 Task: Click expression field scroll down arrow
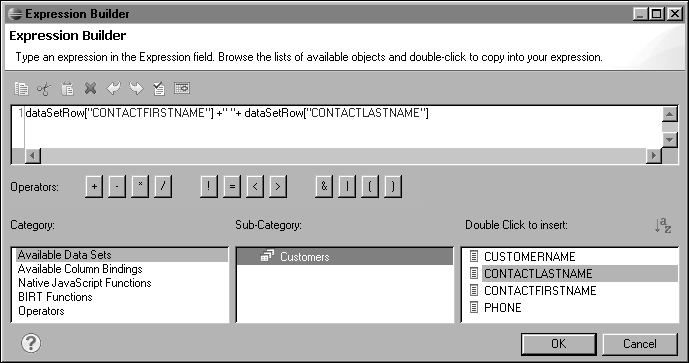pos(669,140)
